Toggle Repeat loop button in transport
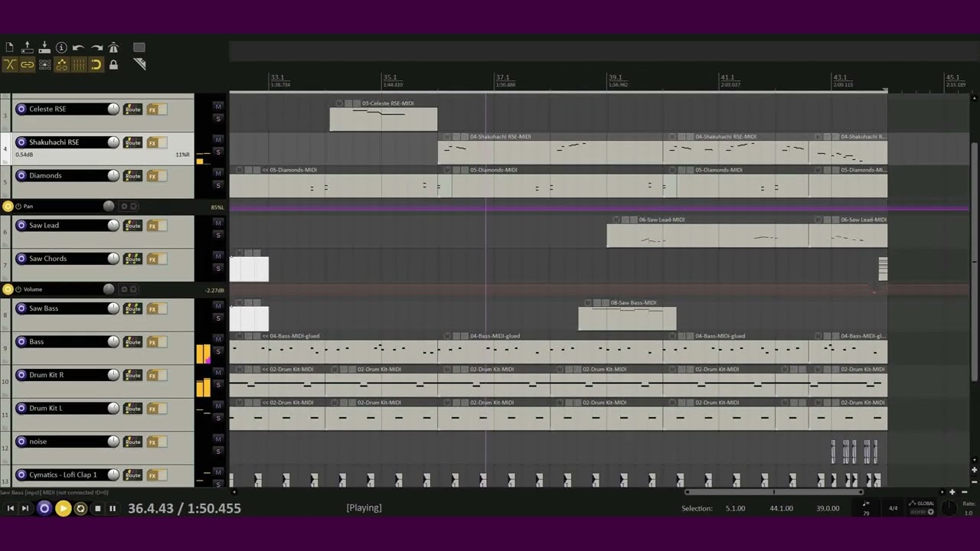980x551 pixels. (80, 508)
